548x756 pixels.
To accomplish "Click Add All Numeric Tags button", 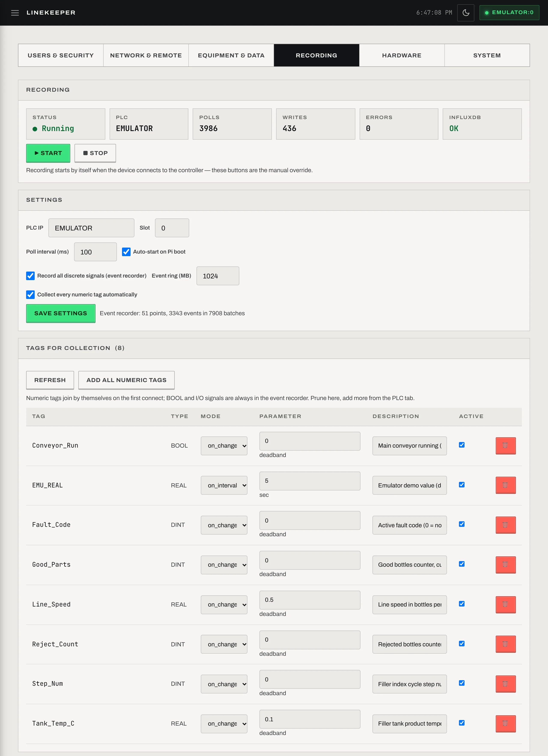I will pyautogui.click(x=126, y=380).
